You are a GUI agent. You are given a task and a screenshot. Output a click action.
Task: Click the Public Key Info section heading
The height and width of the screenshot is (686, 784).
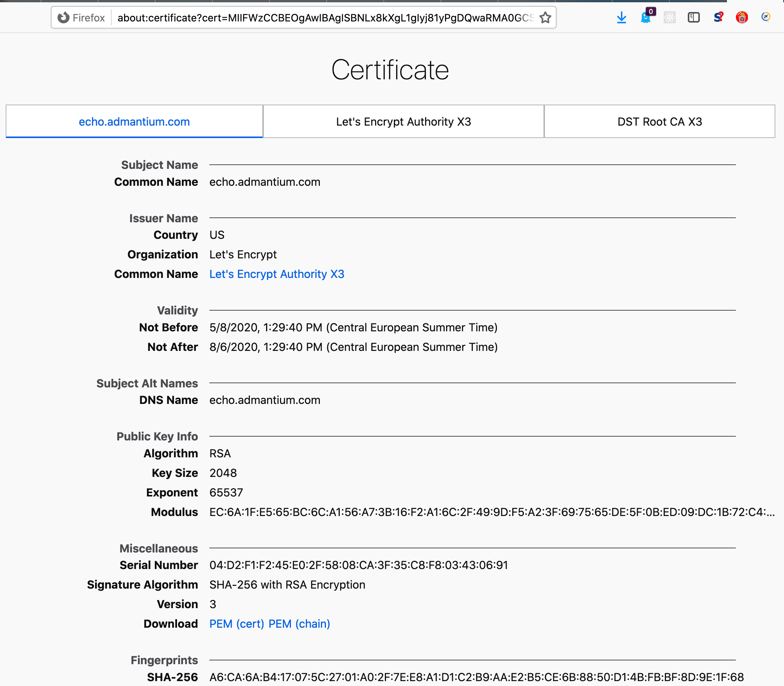click(157, 437)
